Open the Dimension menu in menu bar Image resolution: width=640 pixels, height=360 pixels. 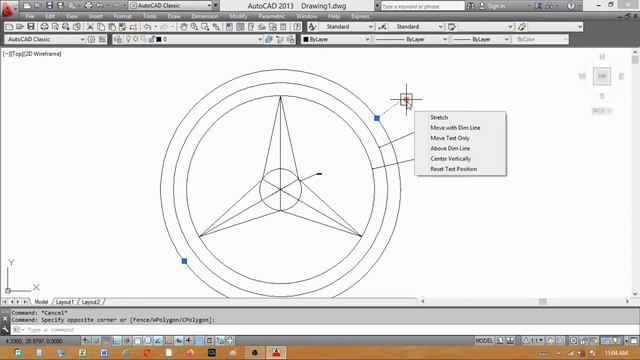204,16
